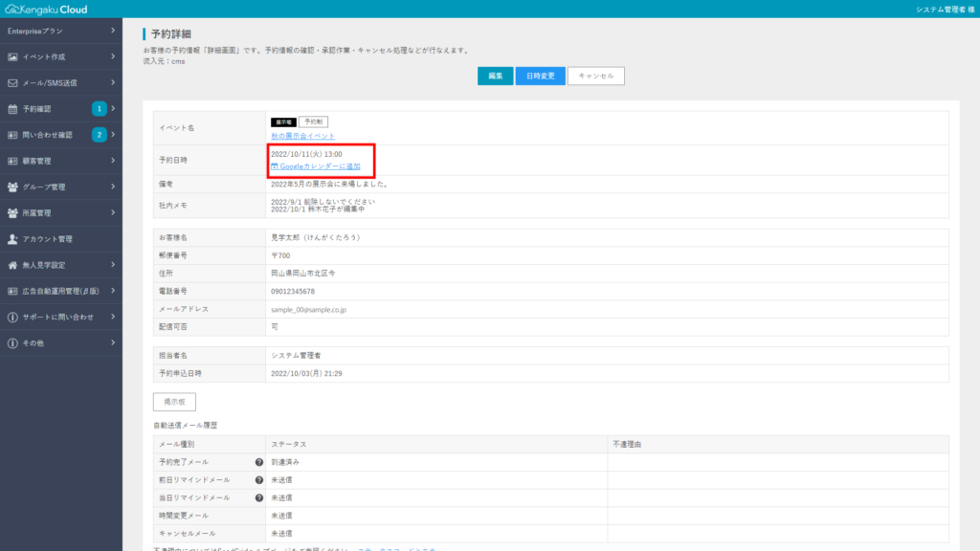Click the 掲示板 button

[x=174, y=403]
